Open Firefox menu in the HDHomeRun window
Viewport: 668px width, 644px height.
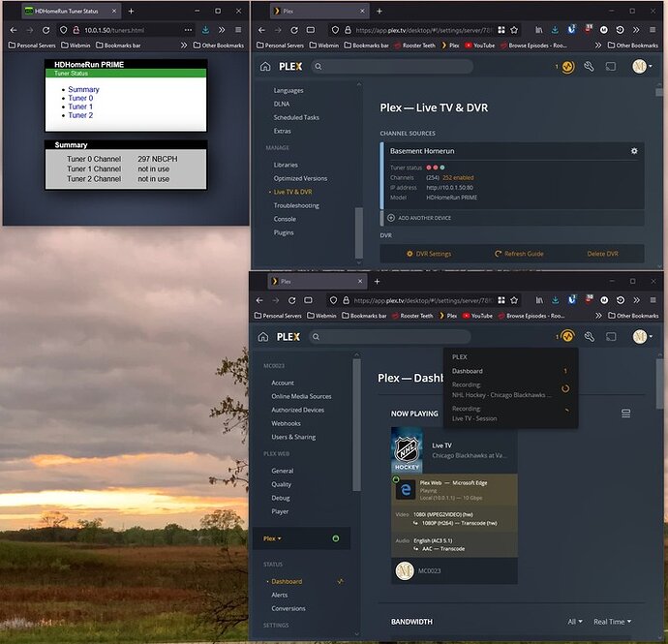[238, 30]
